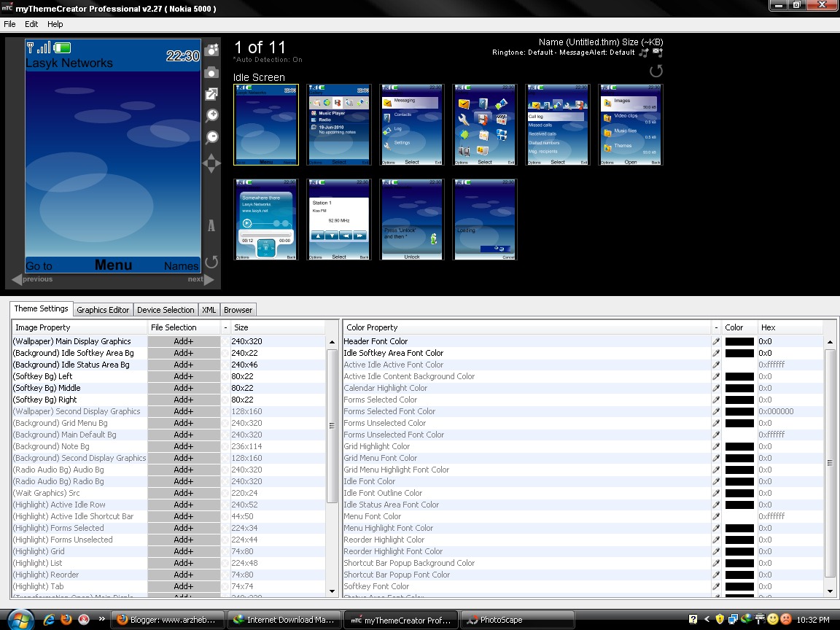Click the Forms Selected Font Color swatch

click(739, 411)
